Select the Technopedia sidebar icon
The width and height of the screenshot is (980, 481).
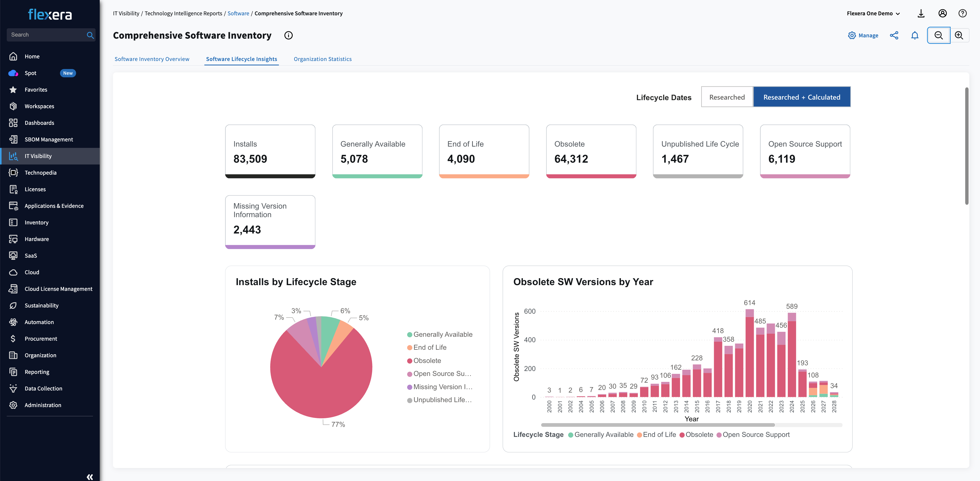tap(13, 172)
